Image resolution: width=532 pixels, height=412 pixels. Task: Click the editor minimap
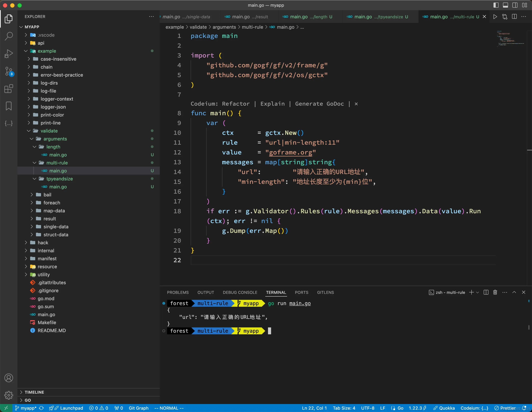point(510,39)
